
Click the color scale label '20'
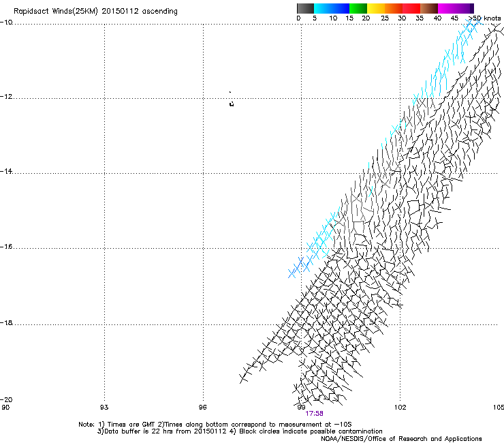tap(366, 18)
